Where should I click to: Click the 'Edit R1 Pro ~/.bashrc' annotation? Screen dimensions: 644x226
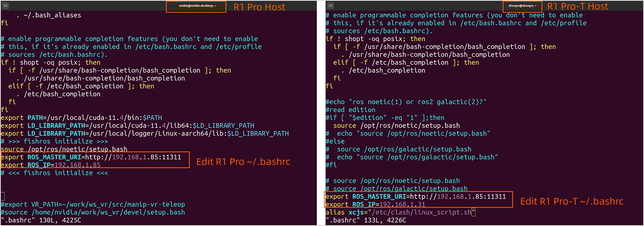click(x=243, y=162)
